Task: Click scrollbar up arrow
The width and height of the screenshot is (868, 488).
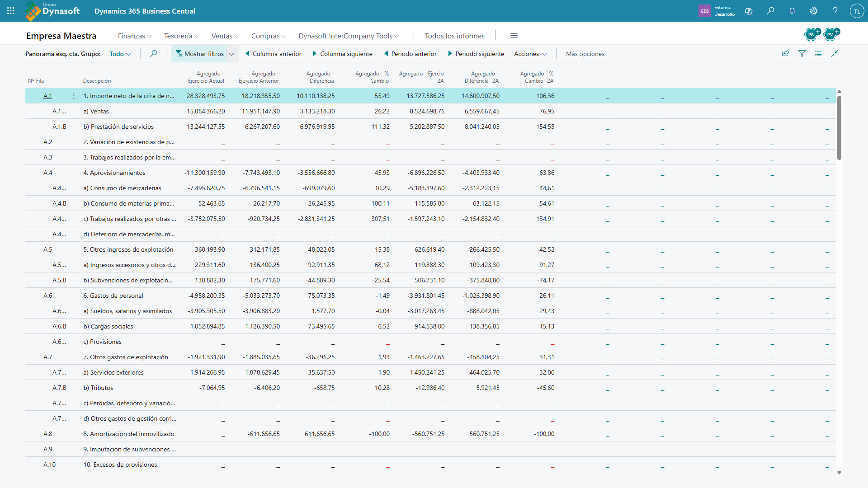Action: pyautogui.click(x=839, y=92)
